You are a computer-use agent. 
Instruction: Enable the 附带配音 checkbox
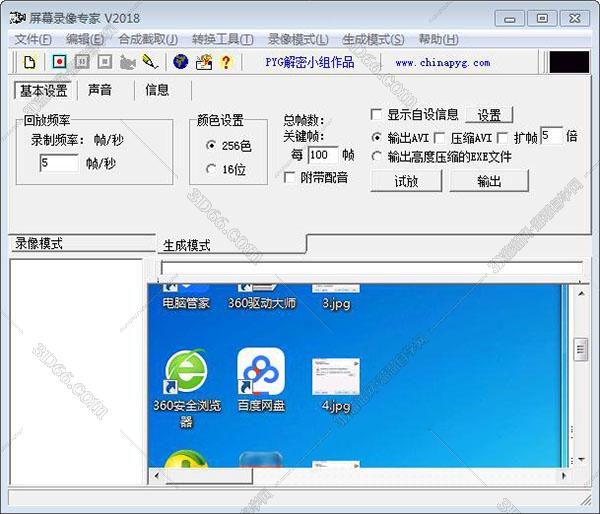[290, 177]
